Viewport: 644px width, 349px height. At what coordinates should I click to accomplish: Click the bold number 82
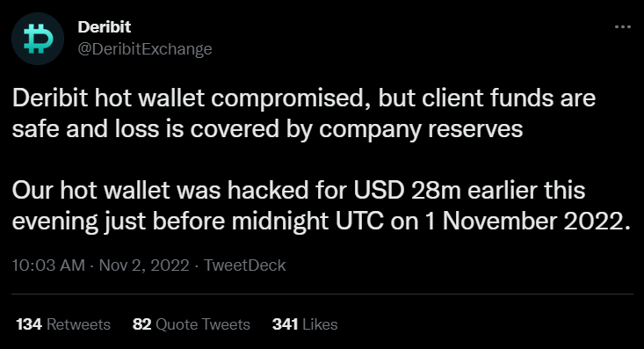click(x=142, y=324)
